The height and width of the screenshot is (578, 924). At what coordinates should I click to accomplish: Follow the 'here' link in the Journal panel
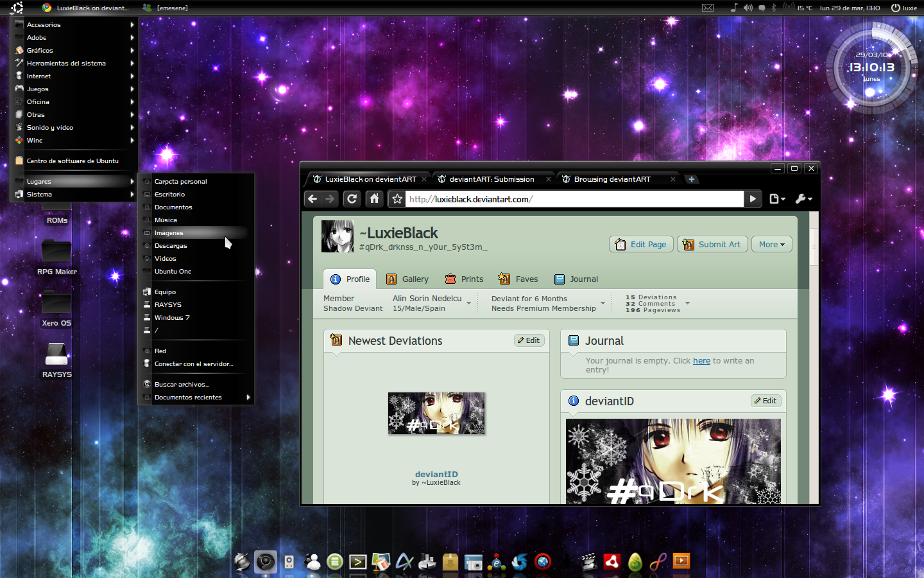point(701,361)
